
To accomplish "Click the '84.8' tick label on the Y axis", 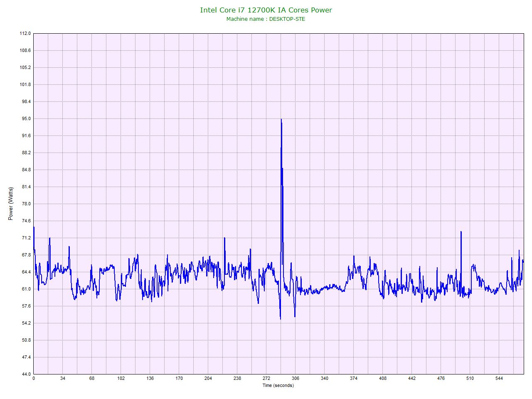I will tap(26, 170).
